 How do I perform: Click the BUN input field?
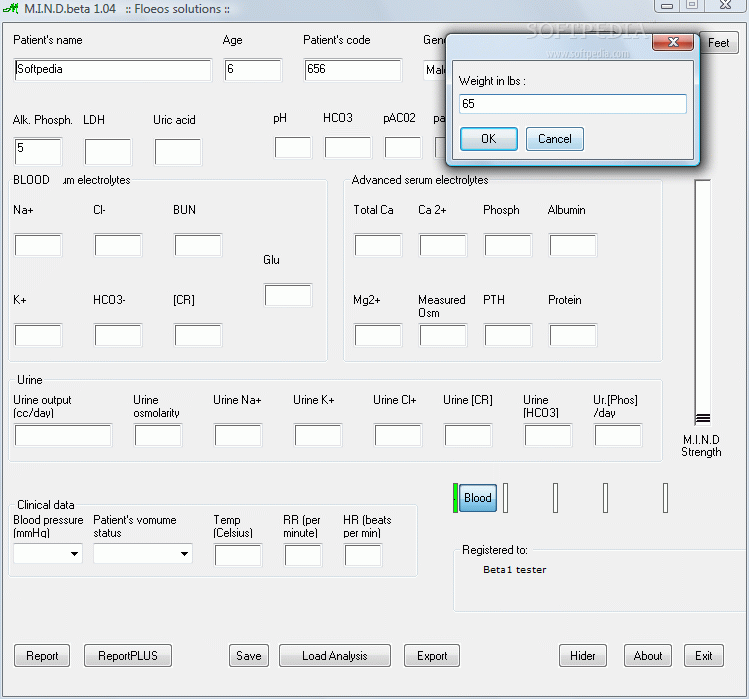(198, 245)
